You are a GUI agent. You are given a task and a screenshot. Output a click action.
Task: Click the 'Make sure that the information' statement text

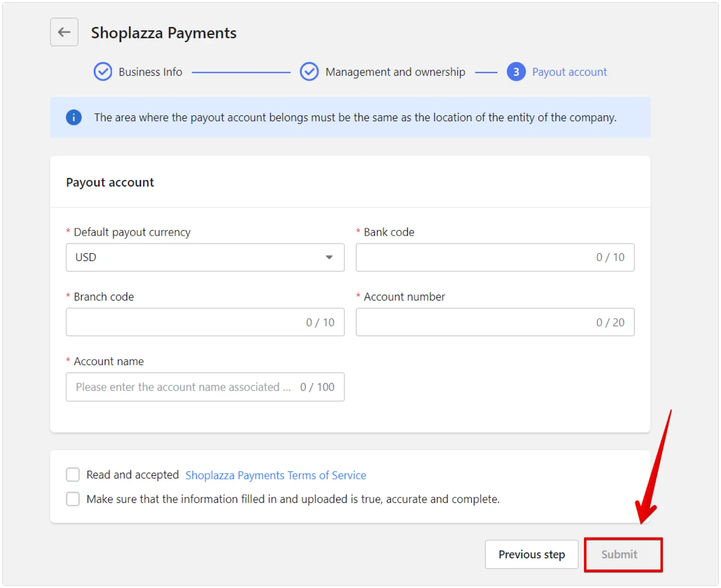coord(293,499)
